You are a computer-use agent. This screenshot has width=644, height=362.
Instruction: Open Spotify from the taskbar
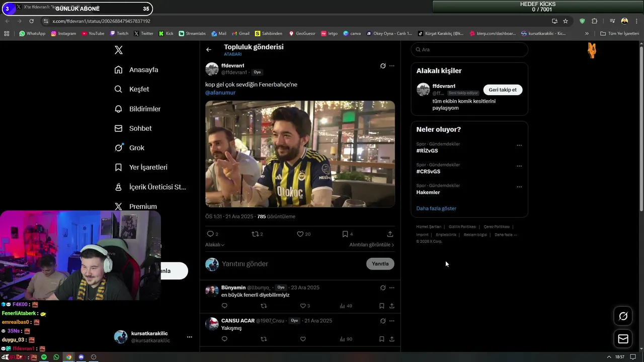tap(44, 357)
